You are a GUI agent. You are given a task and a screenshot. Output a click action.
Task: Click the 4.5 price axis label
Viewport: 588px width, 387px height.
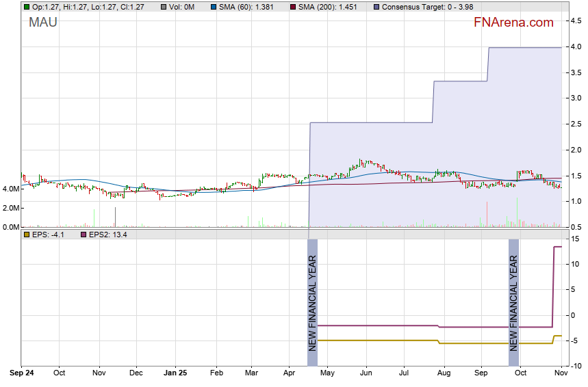[576, 21]
